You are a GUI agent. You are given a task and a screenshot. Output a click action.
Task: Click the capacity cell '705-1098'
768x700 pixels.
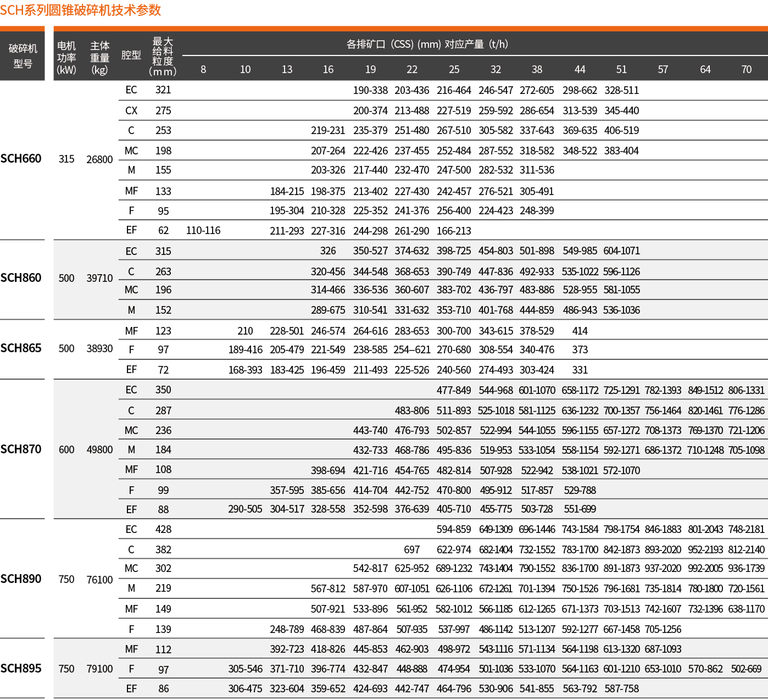747,451
